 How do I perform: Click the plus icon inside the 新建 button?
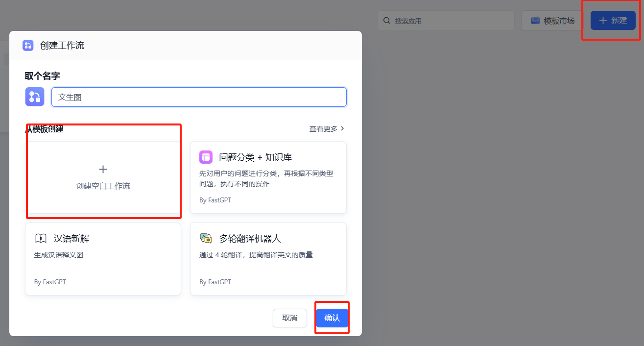[x=602, y=20]
